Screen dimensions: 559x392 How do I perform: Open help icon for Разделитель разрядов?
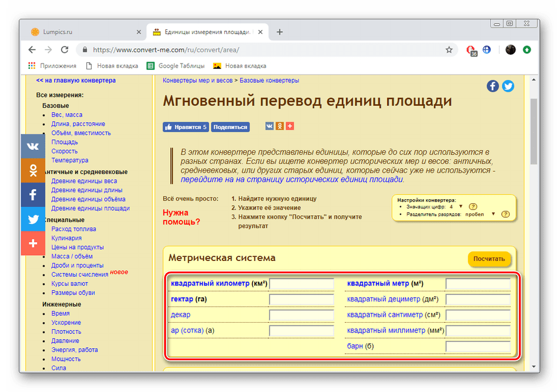point(505,214)
